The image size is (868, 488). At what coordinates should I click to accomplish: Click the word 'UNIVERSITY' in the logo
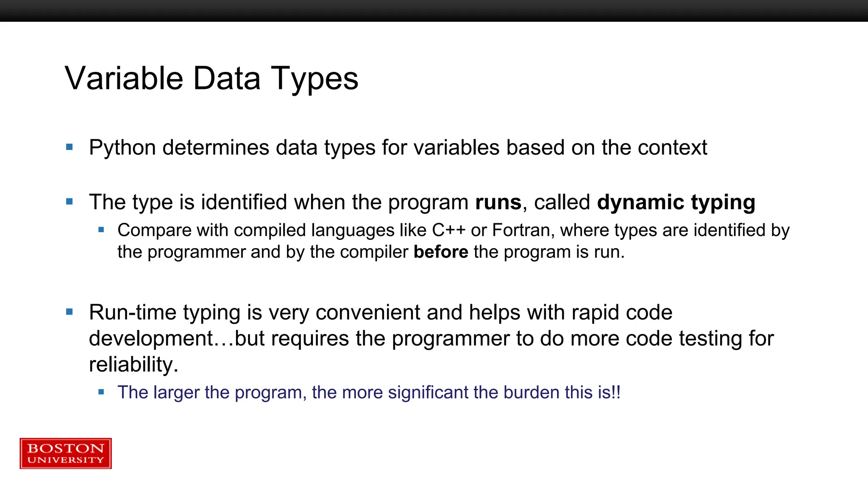tap(66, 460)
